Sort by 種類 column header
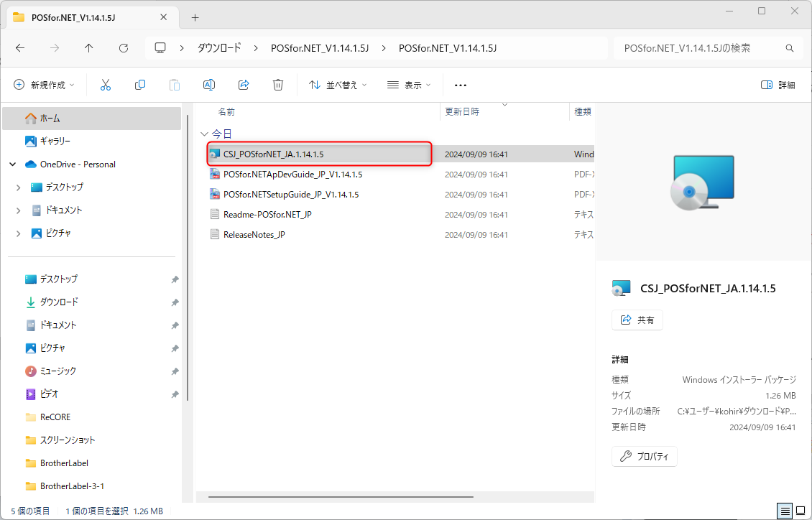 tap(582, 112)
